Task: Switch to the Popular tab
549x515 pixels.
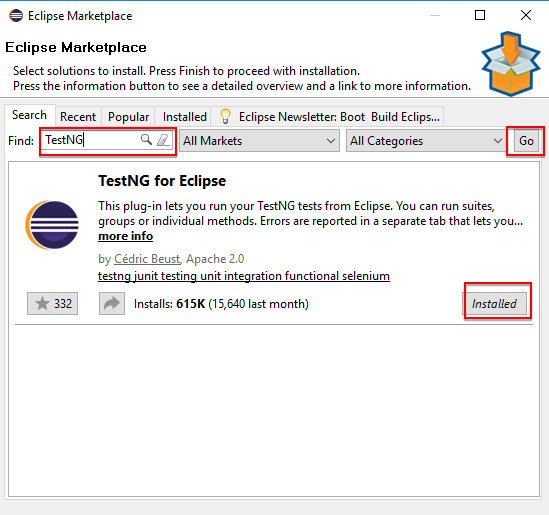Action: (128, 117)
